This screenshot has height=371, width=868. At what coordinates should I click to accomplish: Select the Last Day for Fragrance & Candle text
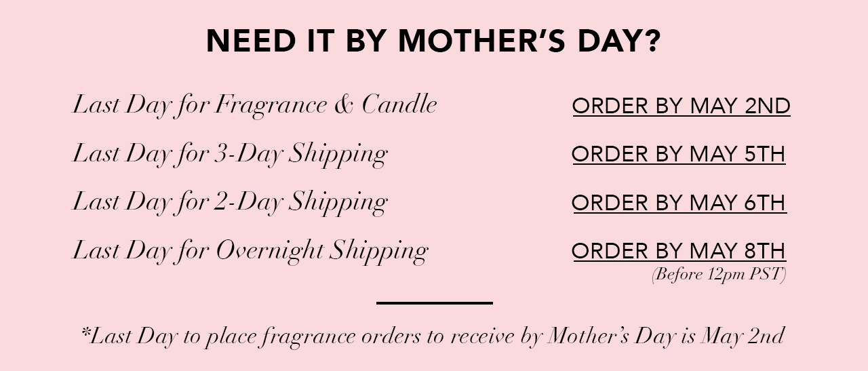point(254,106)
